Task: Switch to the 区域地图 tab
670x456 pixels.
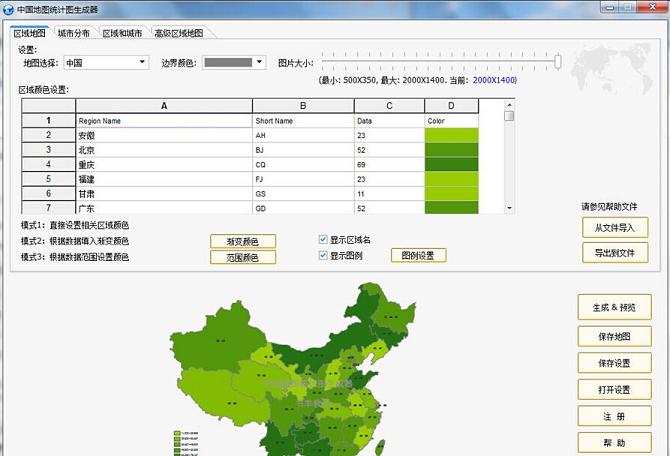Action: point(29,33)
